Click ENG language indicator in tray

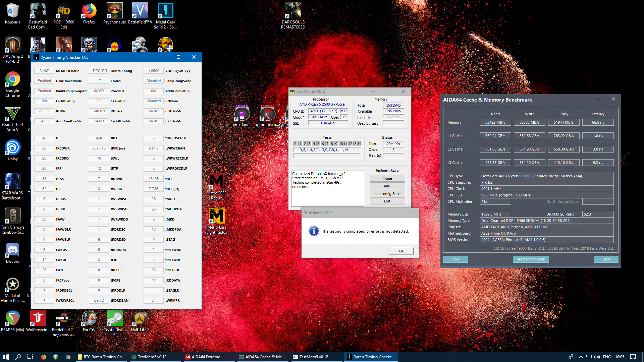607,357
